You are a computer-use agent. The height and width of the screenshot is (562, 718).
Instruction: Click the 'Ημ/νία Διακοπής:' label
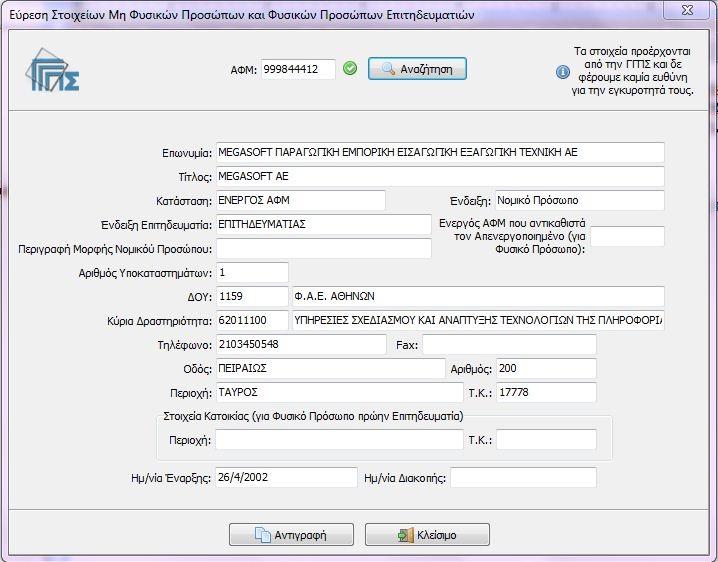pyautogui.click(x=405, y=478)
